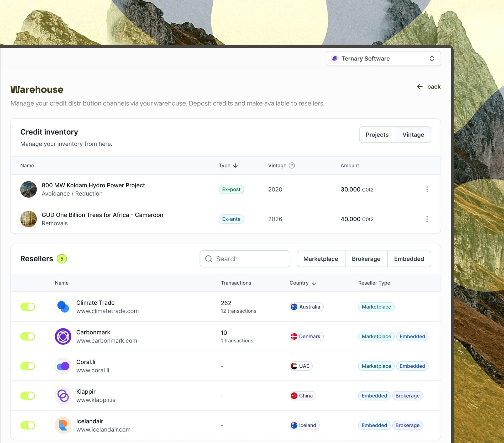The image size is (504, 443).
Task: Toggle off the Icelandair reseller
Action: pos(28,425)
